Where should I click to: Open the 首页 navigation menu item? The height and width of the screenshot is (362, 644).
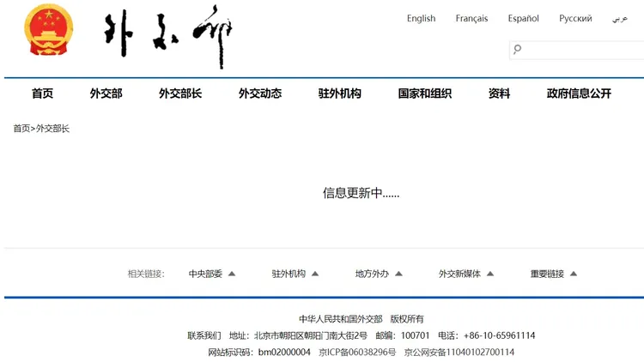[43, 94]
